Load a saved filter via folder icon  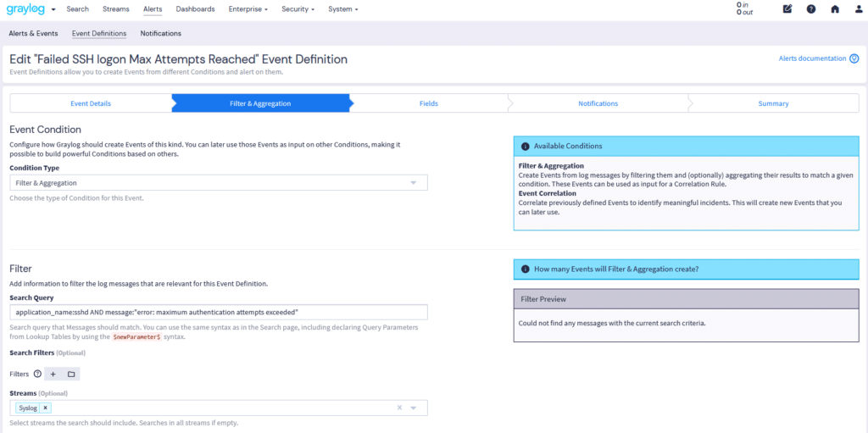(71, 374)
